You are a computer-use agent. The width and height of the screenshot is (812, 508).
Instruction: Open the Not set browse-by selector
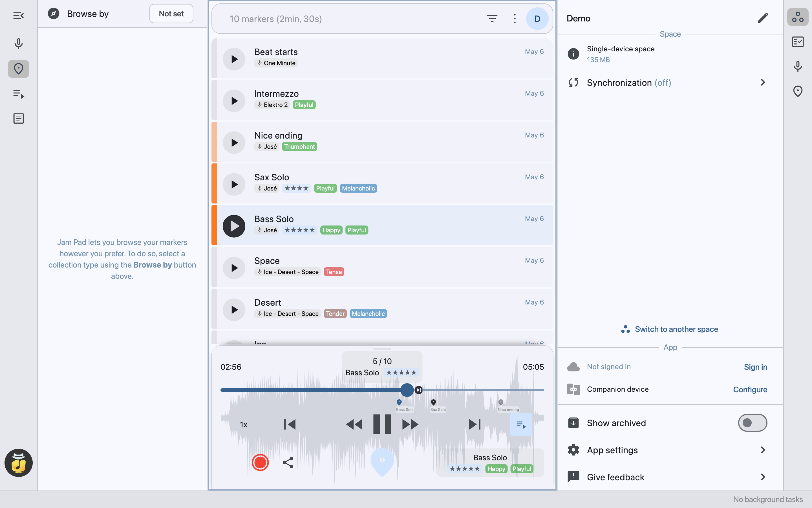[x=171, y=14]
